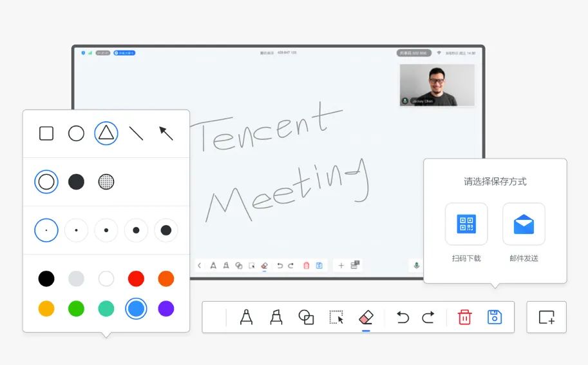Image resolution: width=588 pixels, height=365 pixels.
Task: Open the shapes tool in the large toolbar
Action: (x=306, y=317)
